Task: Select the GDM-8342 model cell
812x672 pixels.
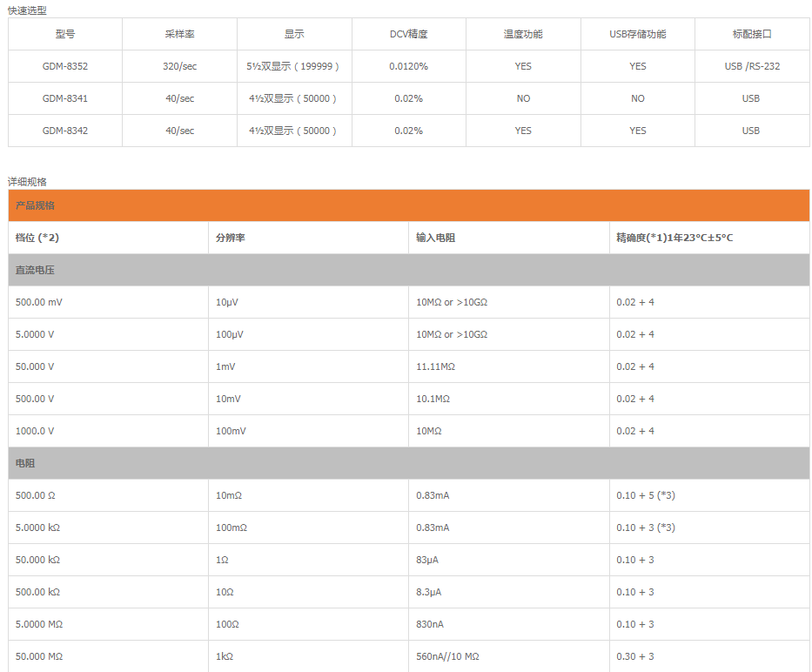Action: coord(65,131)
